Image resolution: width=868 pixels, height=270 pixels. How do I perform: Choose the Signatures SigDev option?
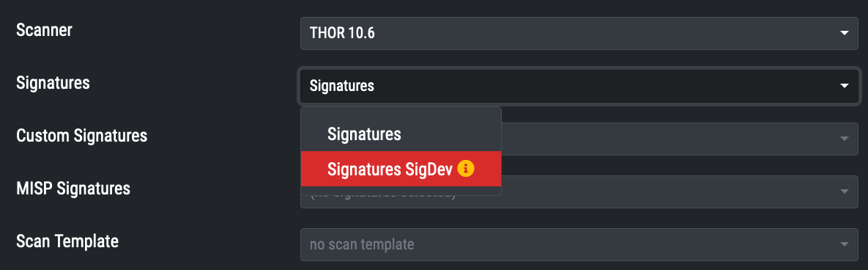(401, 169)
